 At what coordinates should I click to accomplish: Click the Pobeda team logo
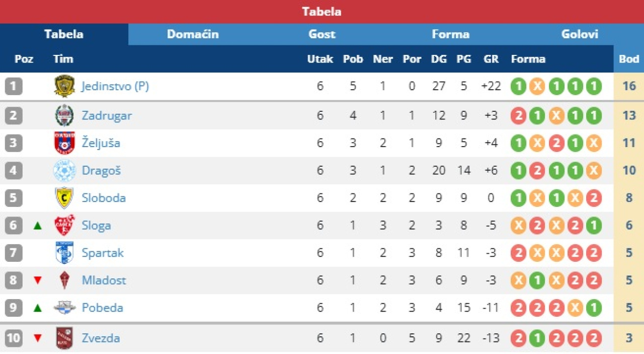(64, 308)
